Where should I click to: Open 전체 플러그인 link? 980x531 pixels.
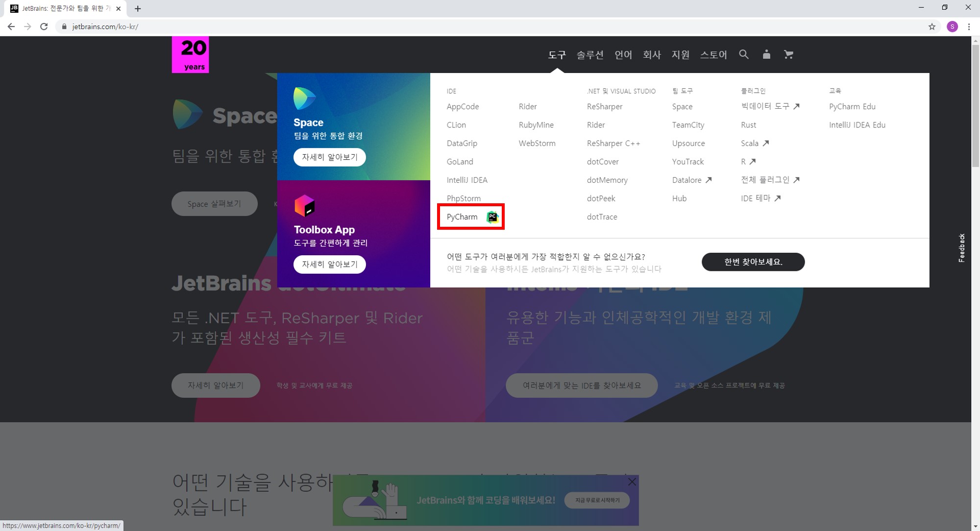click(x=770, y=180)
